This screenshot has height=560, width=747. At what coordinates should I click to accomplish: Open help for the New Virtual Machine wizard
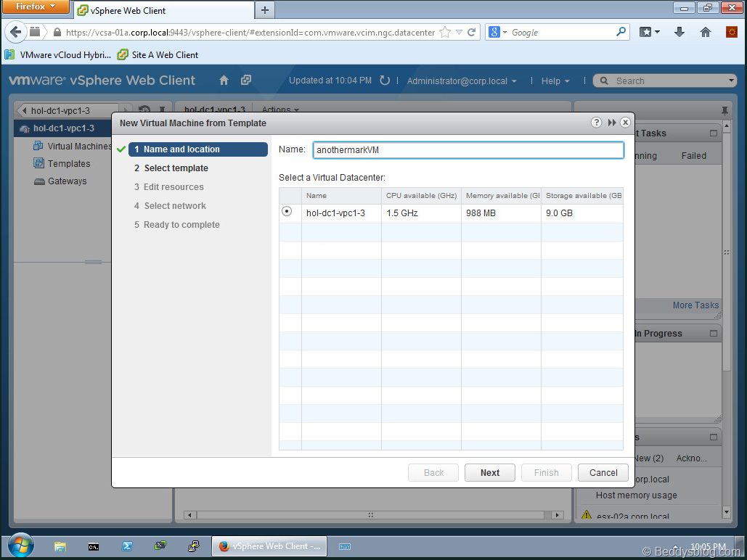[x=596, y=123]
